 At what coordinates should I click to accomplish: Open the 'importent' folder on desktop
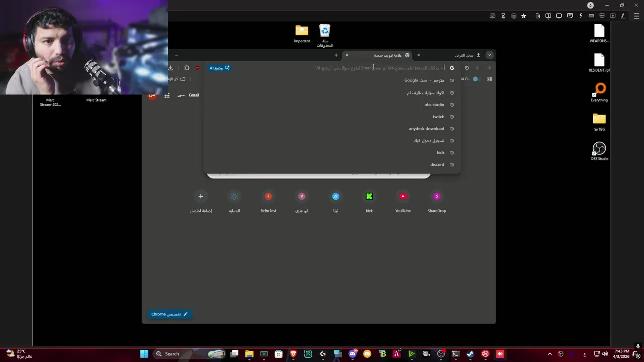pos(302,34)
